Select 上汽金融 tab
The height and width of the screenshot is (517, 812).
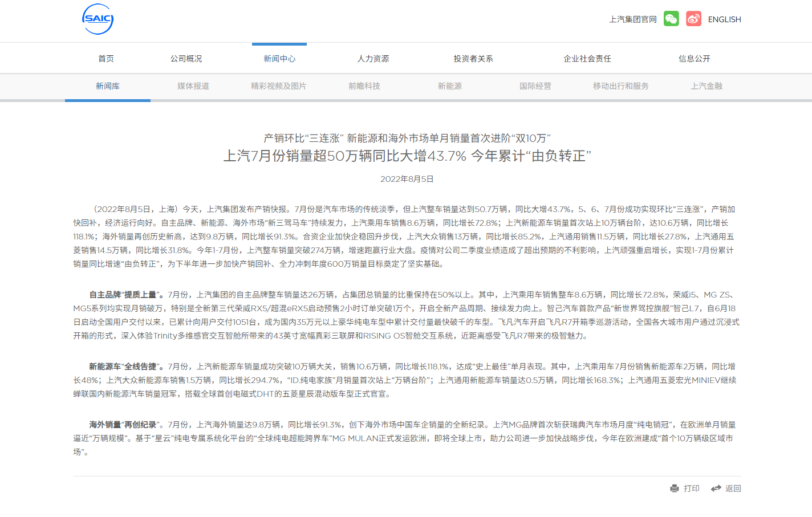point(707,86)
